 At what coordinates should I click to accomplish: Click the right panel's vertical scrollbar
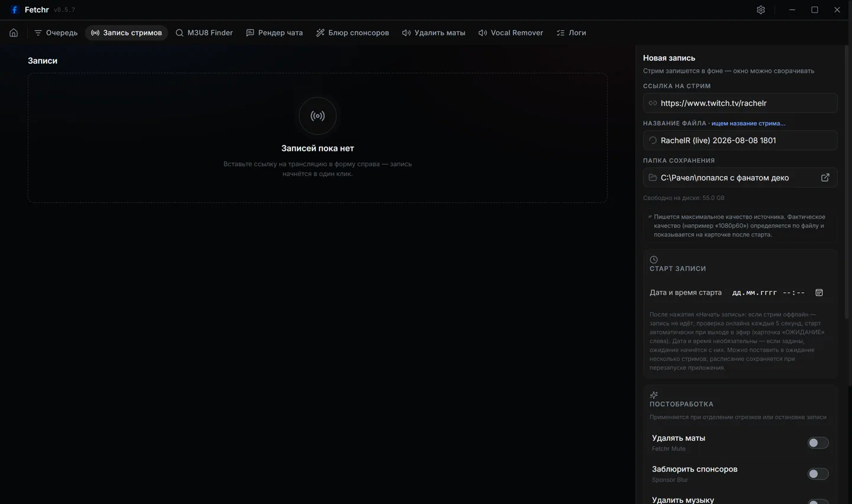pyautogui.click(x=847, y=183)
